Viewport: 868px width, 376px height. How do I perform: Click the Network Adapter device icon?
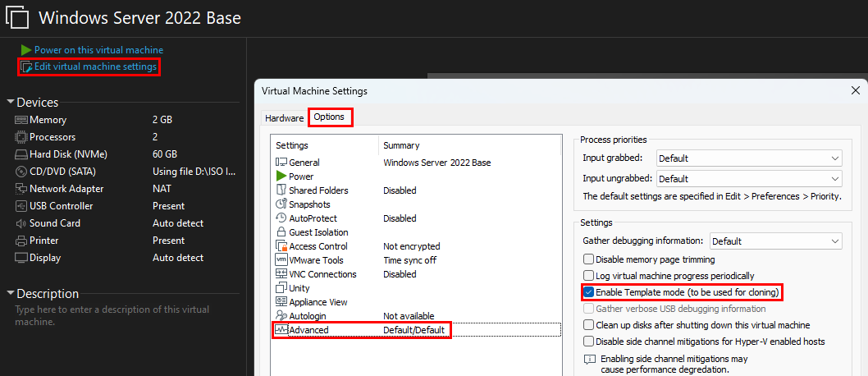pyautogui.click(x=21, y=189)
